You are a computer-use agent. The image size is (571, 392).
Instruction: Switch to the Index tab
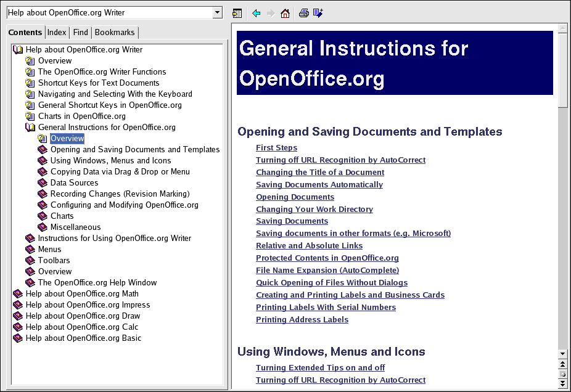[57, 32]
